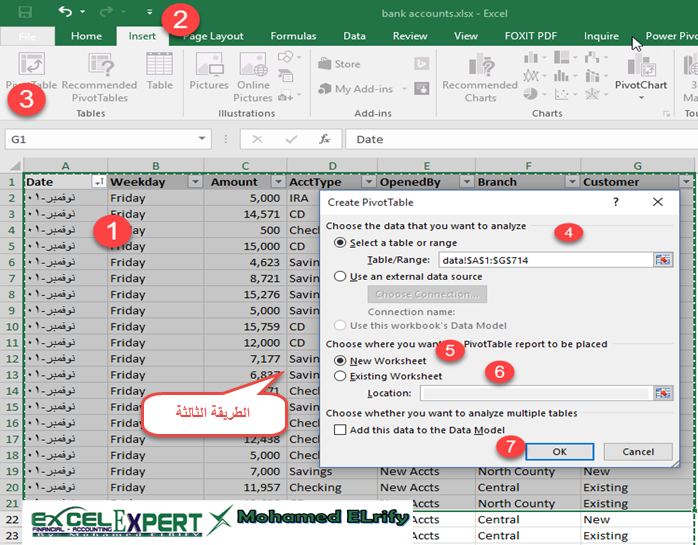Insert a Column or Bar chart icon
The width and height of the screenshot is (698, 545).
tap(531, 57)
